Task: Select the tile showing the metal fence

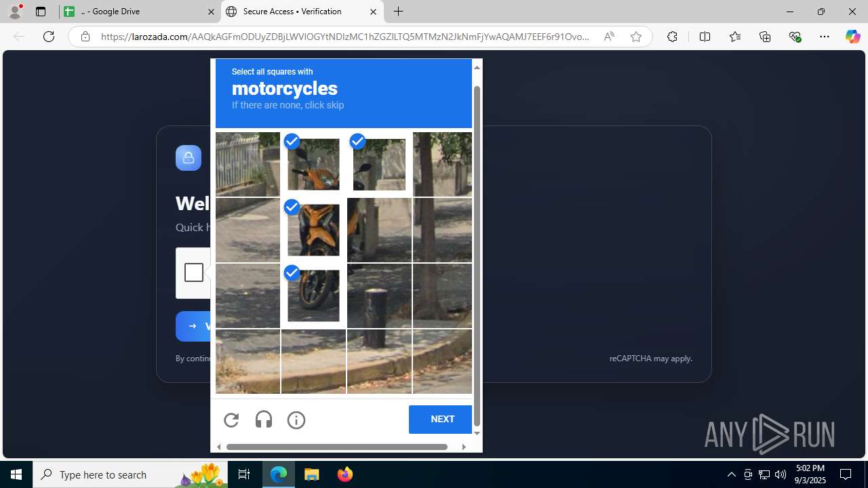Action: [x=248, y=164]
